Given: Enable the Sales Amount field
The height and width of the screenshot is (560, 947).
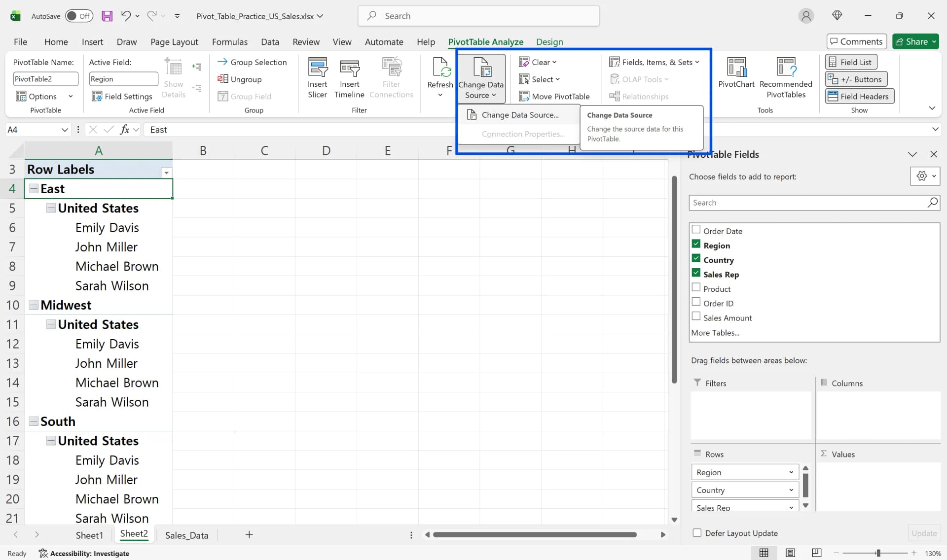Looking at the screenshot, I should 696,316.
